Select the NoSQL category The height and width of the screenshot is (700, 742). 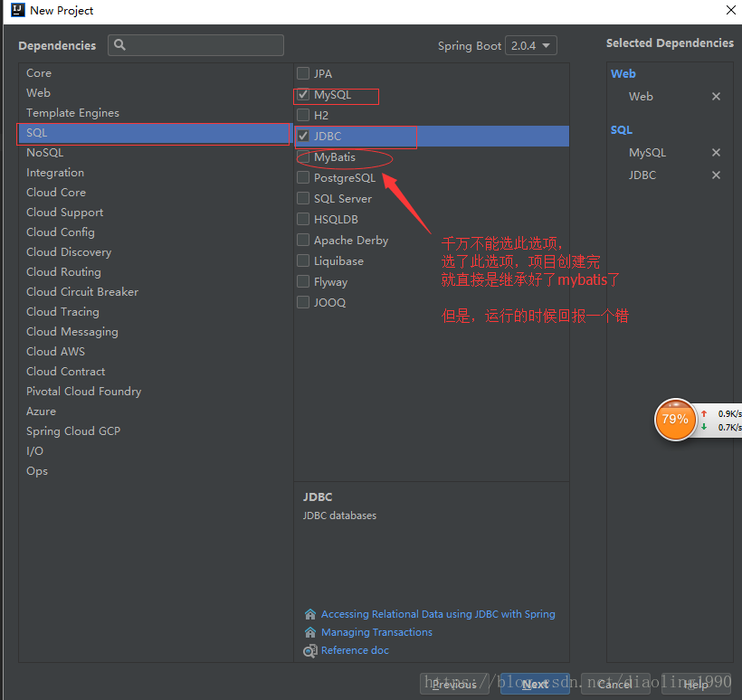[x=156, y=152]
